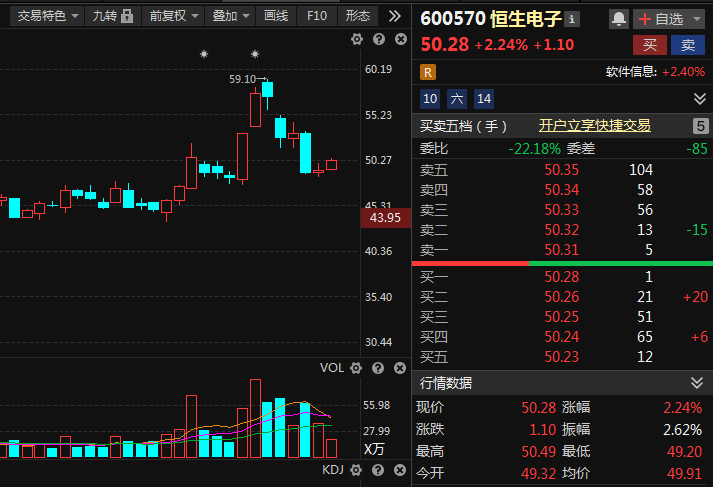Screen dimensions: 713x487
Task: Click the price alert bell icon
Action: (618, 19)
